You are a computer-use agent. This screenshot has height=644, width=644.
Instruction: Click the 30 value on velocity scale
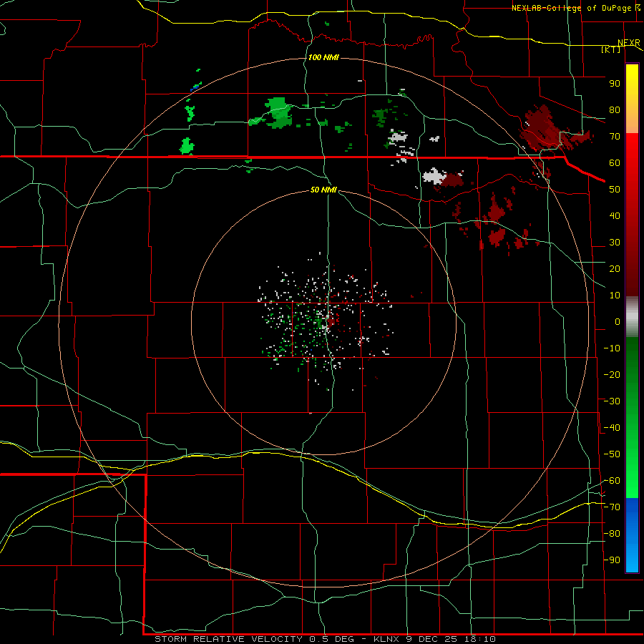(615, 243)
